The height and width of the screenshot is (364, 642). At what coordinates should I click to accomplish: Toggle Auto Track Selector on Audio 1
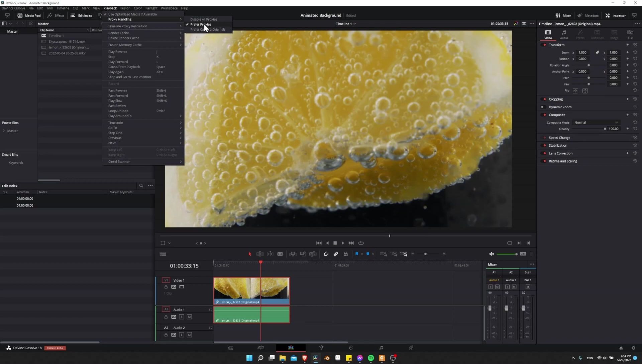[x=174, y=317]
